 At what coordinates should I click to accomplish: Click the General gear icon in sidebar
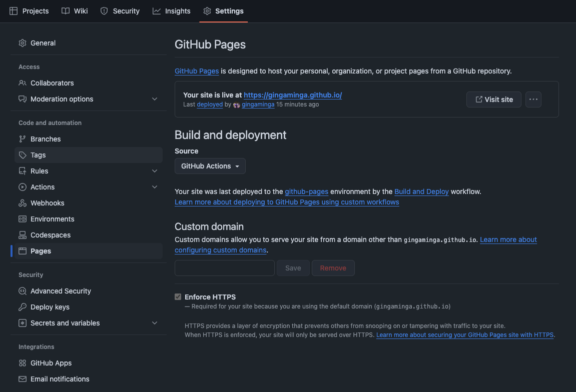click(x=23, y=43)
